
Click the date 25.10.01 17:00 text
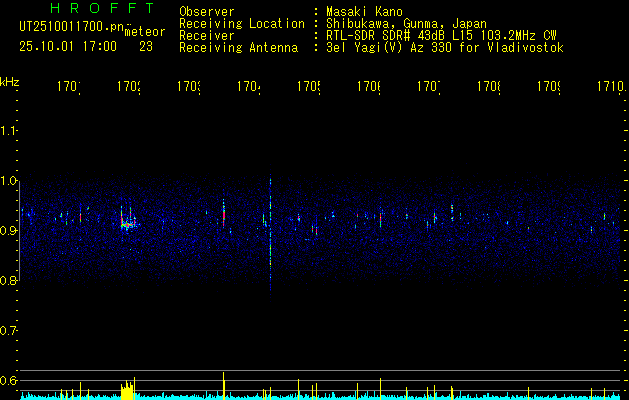point(68,47)
